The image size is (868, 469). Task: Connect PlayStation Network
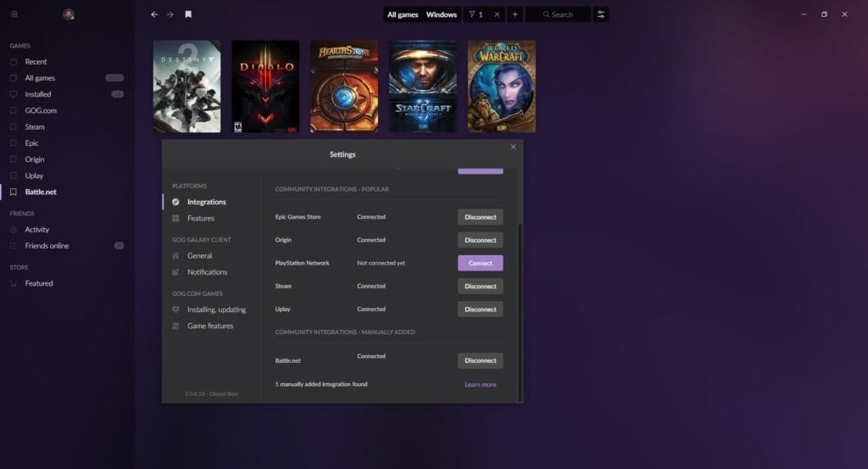[480, 263]
